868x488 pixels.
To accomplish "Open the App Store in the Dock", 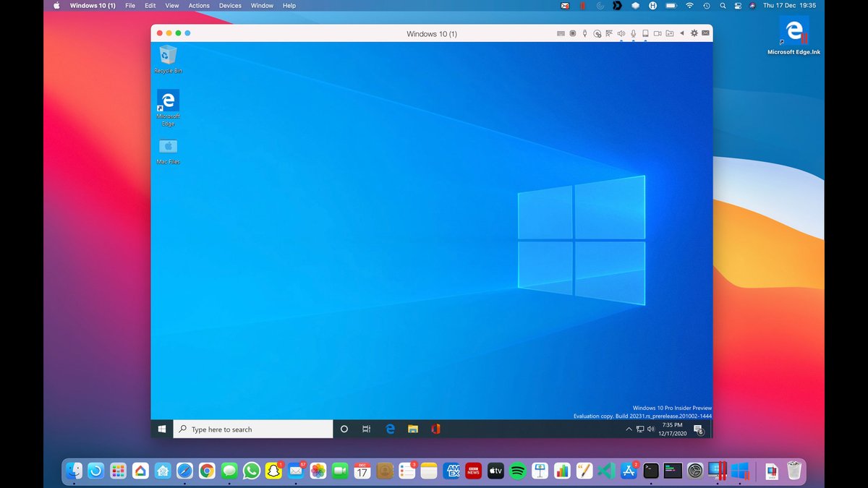I will tap(629, 471).
